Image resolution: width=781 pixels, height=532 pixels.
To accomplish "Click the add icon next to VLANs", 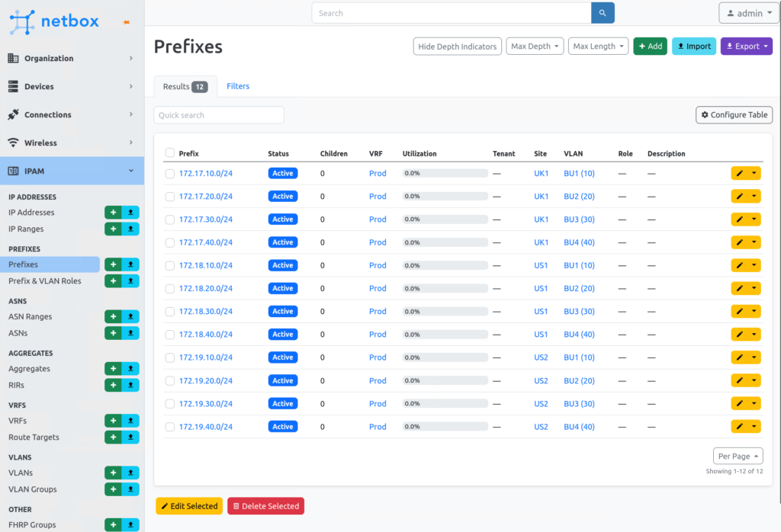I will point(111,473).
